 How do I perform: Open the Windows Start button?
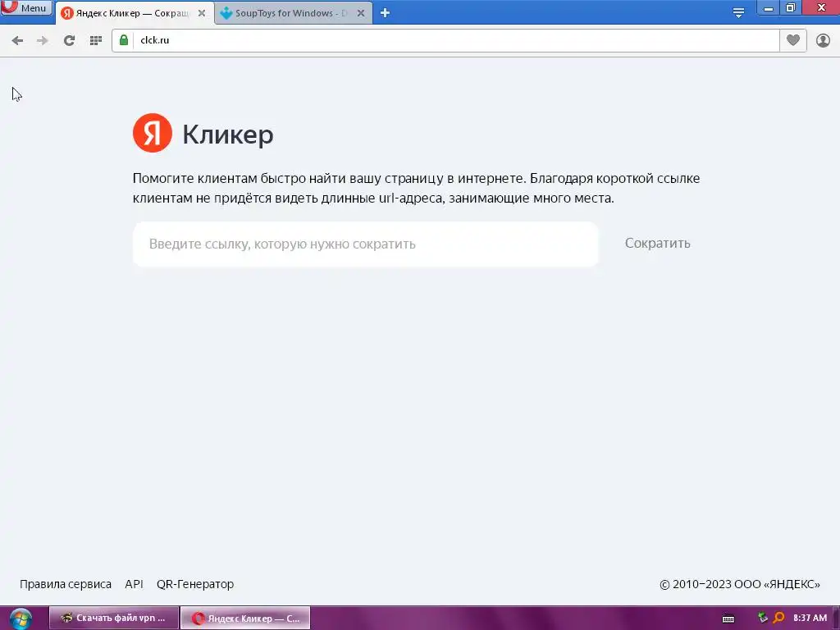tap(21, 619)
